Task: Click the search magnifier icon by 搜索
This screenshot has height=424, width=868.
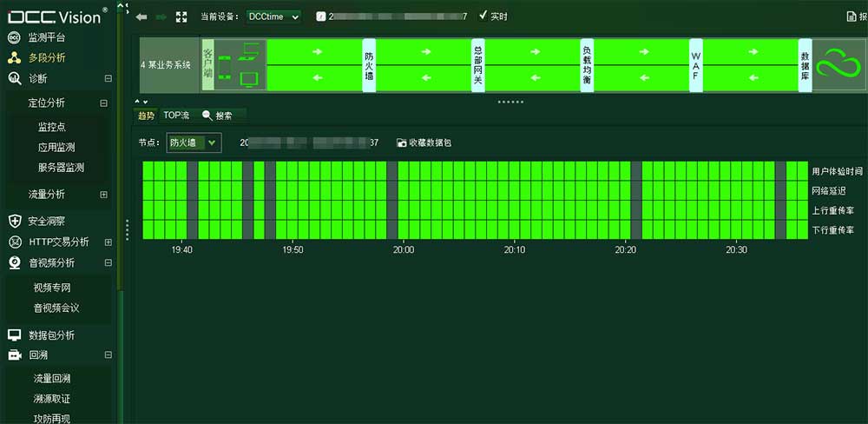Action: pos(207,116)
